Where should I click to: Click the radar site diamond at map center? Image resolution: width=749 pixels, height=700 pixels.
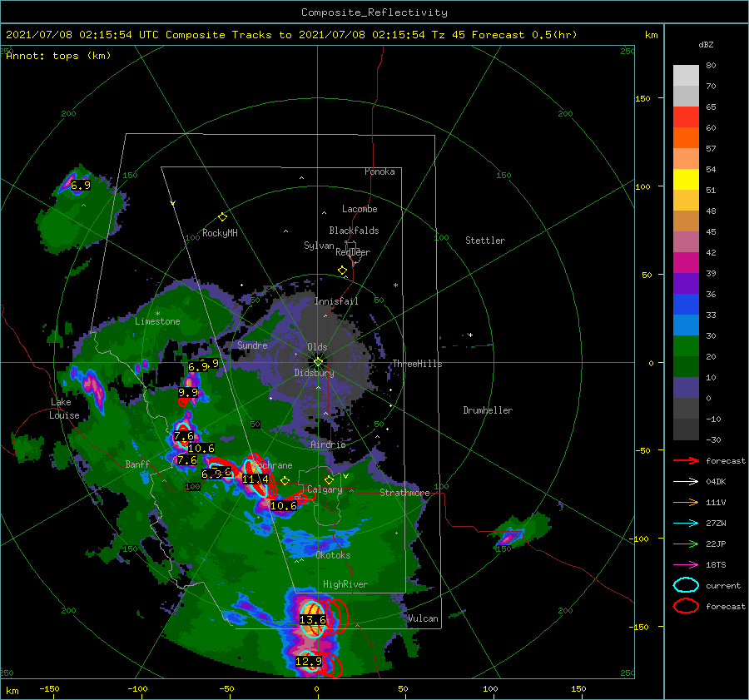(318, 362)
